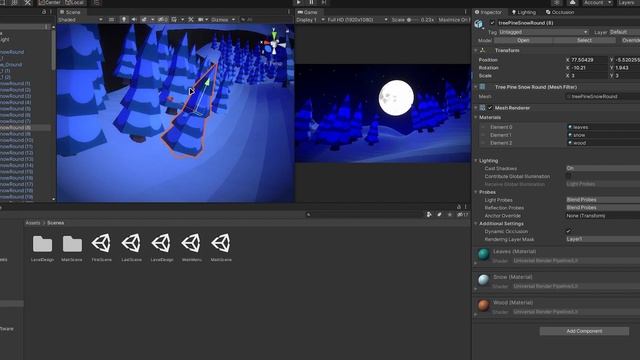The image size is (640, 360).
Task: Click the Step frame button
Action: [323, 2]
